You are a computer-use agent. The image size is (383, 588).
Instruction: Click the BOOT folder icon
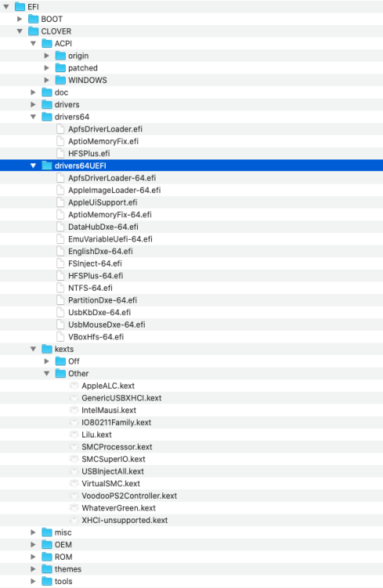[34, 19]
